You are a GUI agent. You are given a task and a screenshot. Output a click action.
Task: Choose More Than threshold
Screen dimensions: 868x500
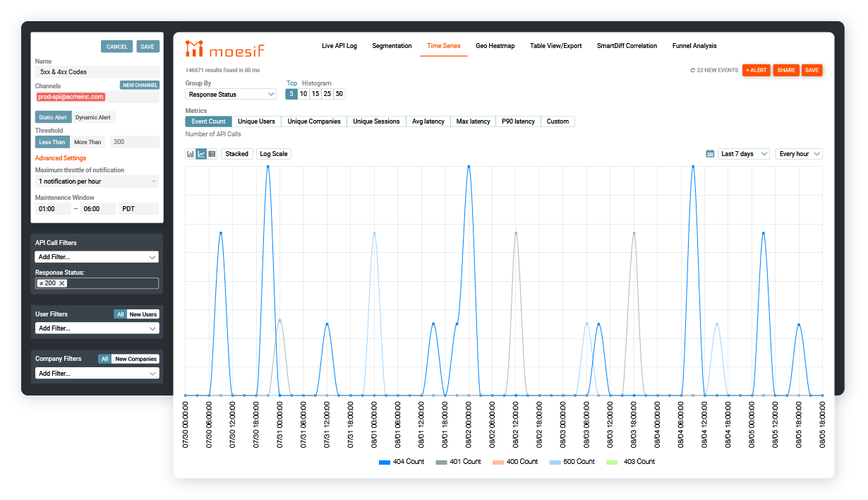tap(88, 142)
